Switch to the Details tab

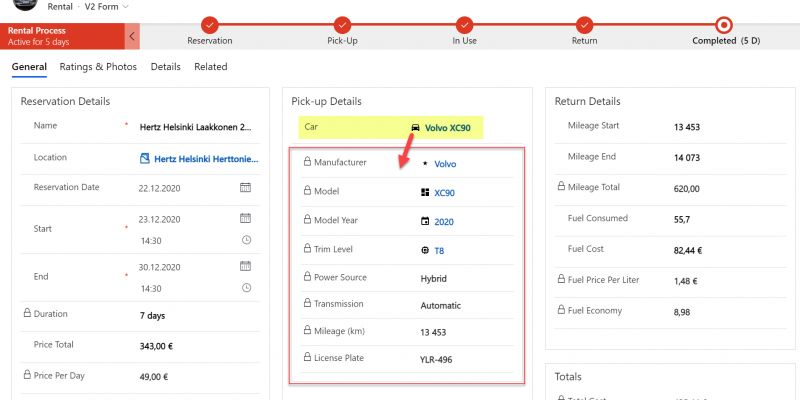pos(166,67)
